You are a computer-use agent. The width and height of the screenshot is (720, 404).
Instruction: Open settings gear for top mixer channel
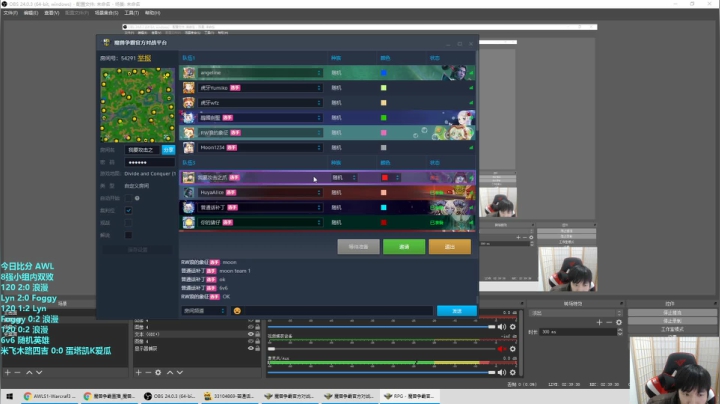point(513,327)
